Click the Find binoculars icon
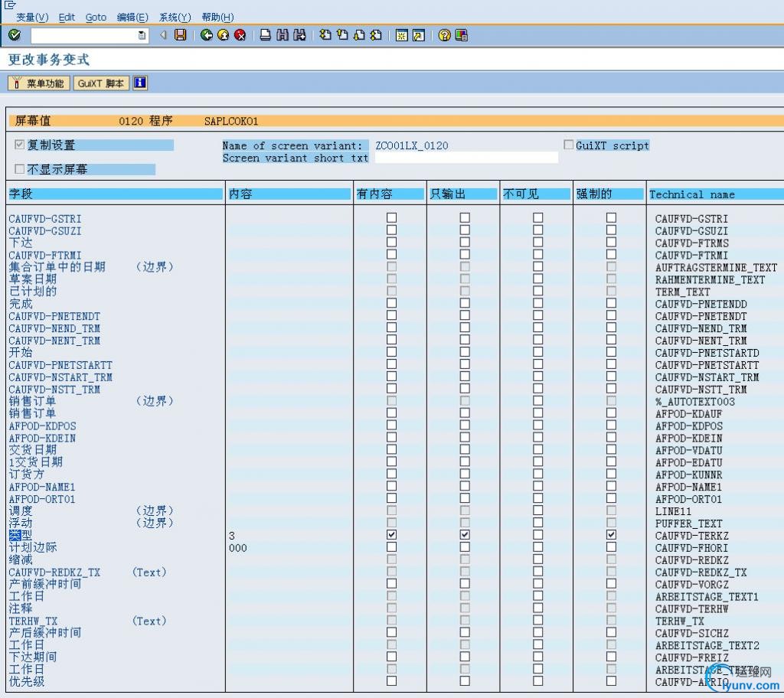The width and height of the screenshot is (784, 698). tap(283, 34)
